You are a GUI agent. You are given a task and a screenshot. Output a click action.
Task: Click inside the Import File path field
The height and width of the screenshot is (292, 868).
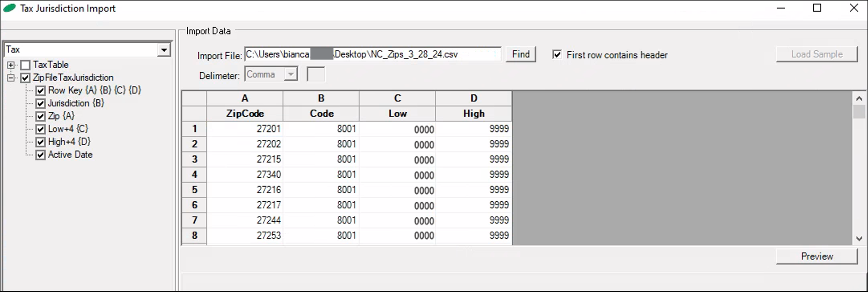(x=371, y=55)
